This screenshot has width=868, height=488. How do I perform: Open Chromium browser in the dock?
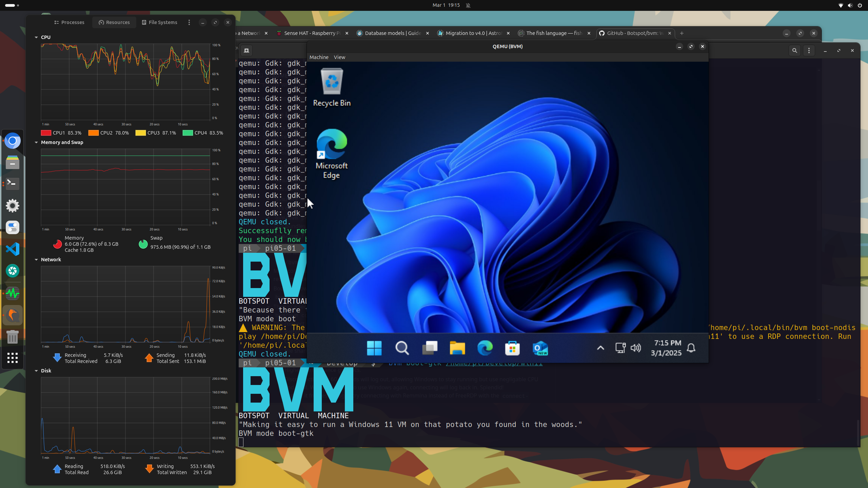(x=13, y=141)
